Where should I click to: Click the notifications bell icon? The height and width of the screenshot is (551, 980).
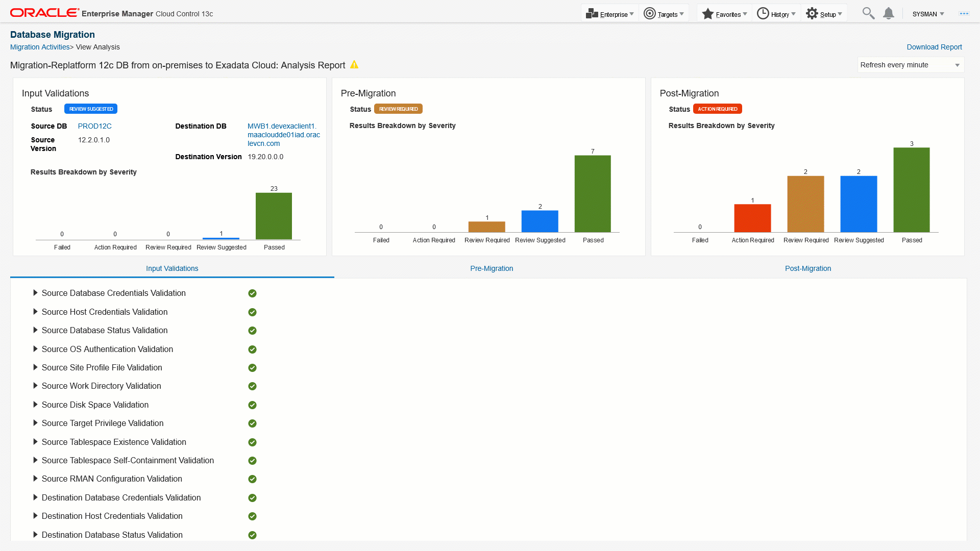click(x=889, y=13)
